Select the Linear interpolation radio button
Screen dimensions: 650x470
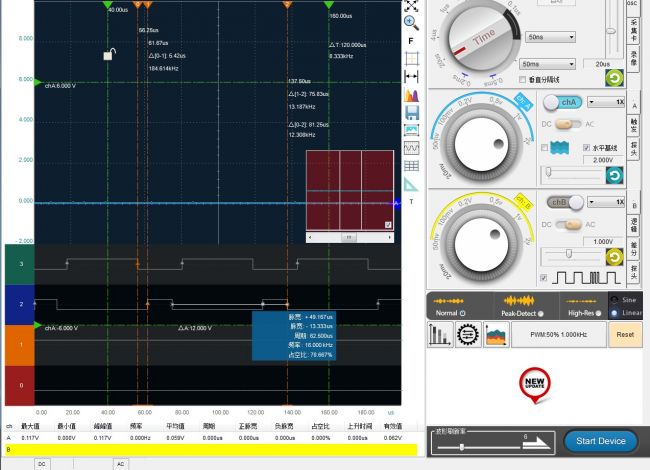[614, 313]
